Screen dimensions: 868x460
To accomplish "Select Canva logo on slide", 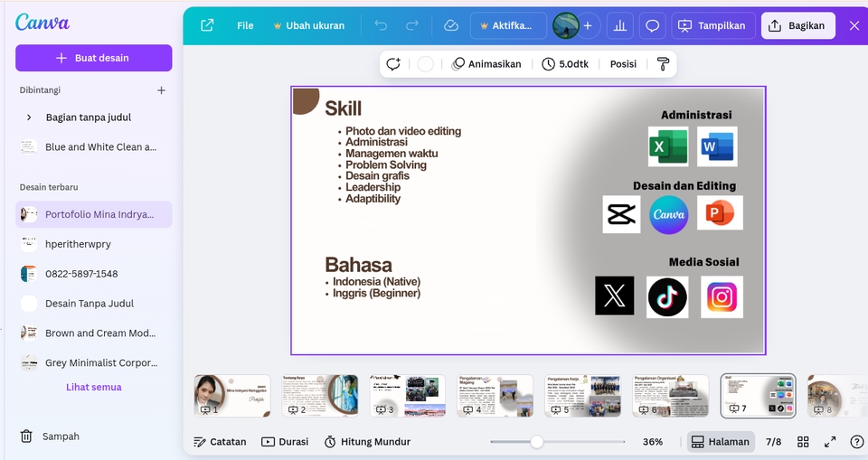I will click(669, 215).
